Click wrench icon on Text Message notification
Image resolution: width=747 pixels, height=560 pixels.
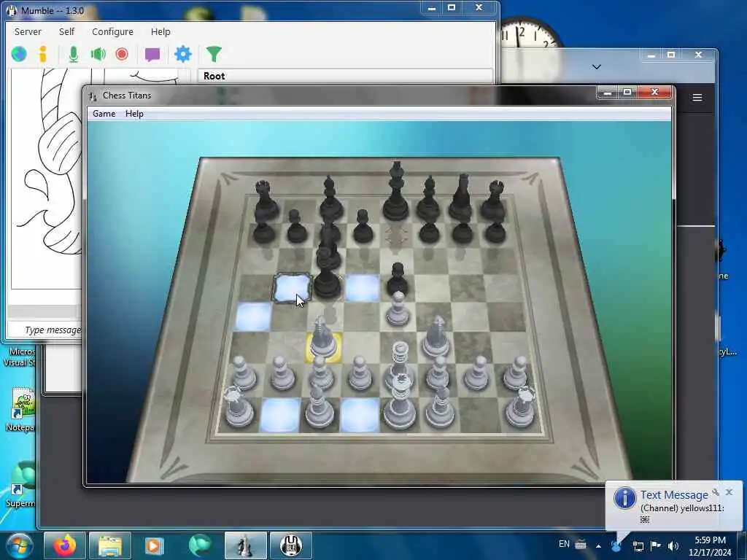(716, 492)
